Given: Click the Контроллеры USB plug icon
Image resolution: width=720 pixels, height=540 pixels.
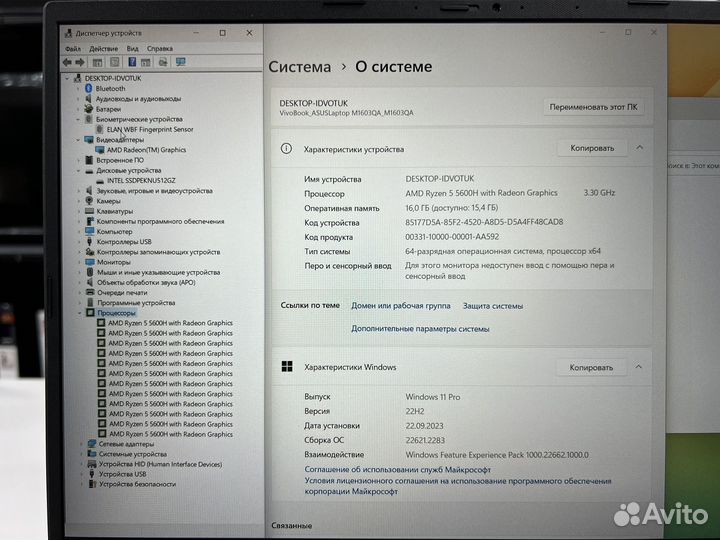Looking at the screenshot, I should coord(90,242).
